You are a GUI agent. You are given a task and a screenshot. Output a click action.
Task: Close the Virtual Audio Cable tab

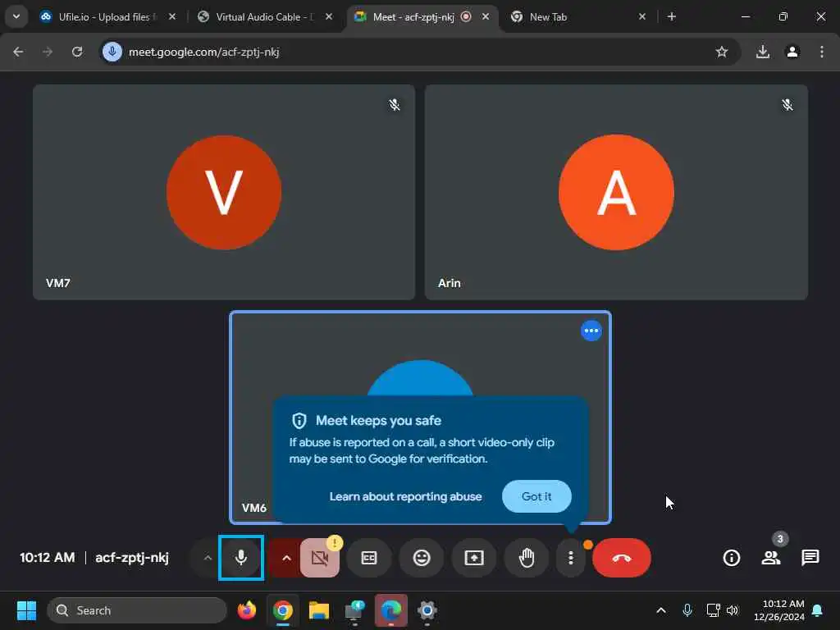point(329,17)
